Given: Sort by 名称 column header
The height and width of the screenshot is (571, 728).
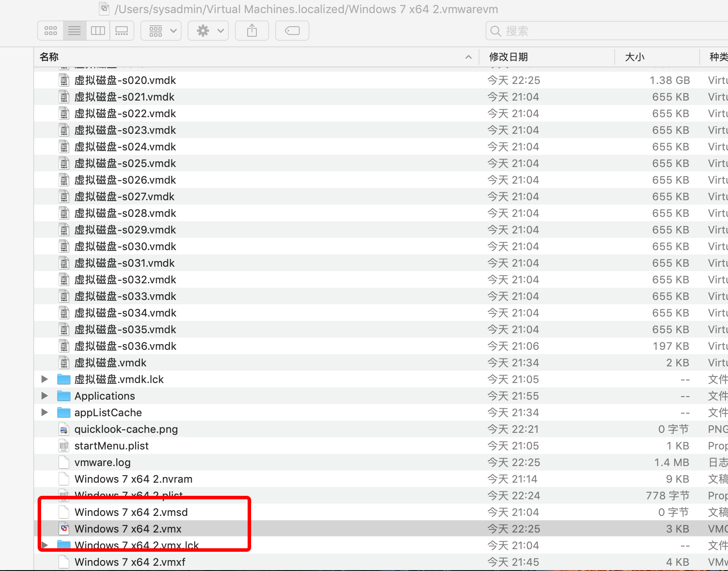Looking at the screenshot, I should pyautogui.click(x=256, y=57).
